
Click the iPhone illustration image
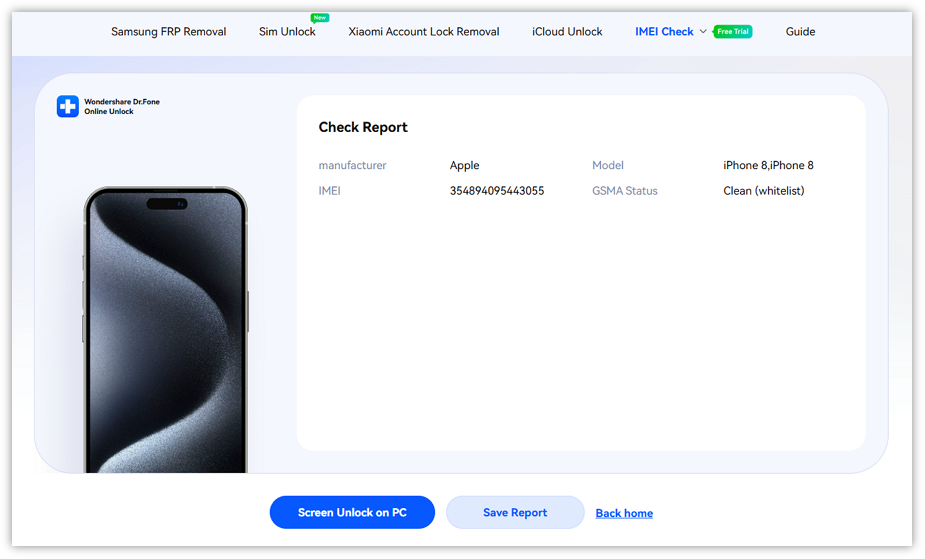pos(166,330)
